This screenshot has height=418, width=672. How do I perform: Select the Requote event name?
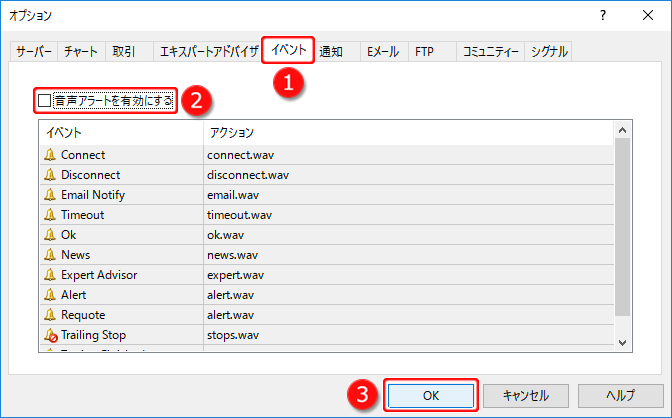(83, 315)
